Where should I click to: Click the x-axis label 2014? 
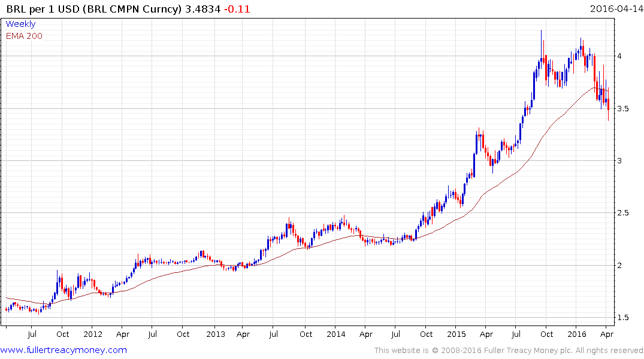click(336, 334)
